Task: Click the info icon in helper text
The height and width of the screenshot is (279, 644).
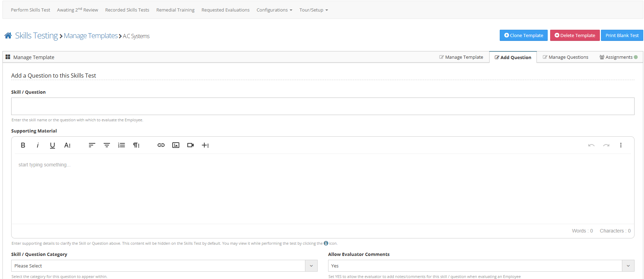Action: point(326,243)
